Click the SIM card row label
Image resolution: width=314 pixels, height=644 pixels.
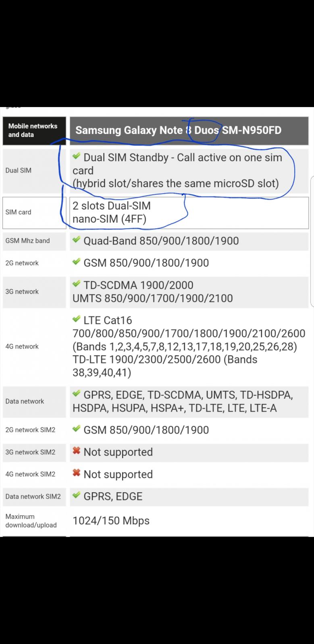click(x=18, y=212)
